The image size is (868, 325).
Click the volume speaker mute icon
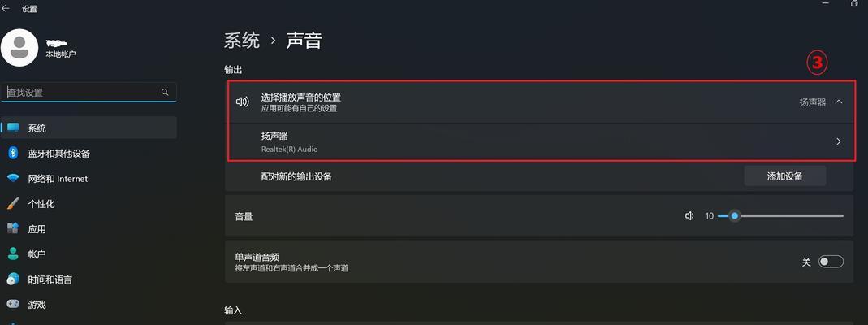point(689,216)
